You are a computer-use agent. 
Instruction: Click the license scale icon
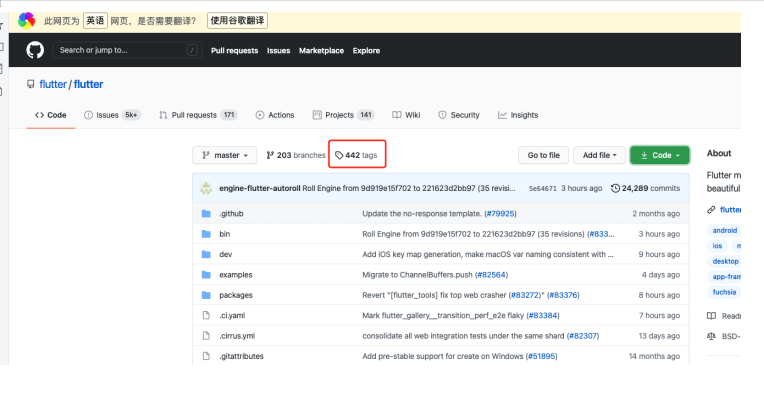tap(711, 336)
